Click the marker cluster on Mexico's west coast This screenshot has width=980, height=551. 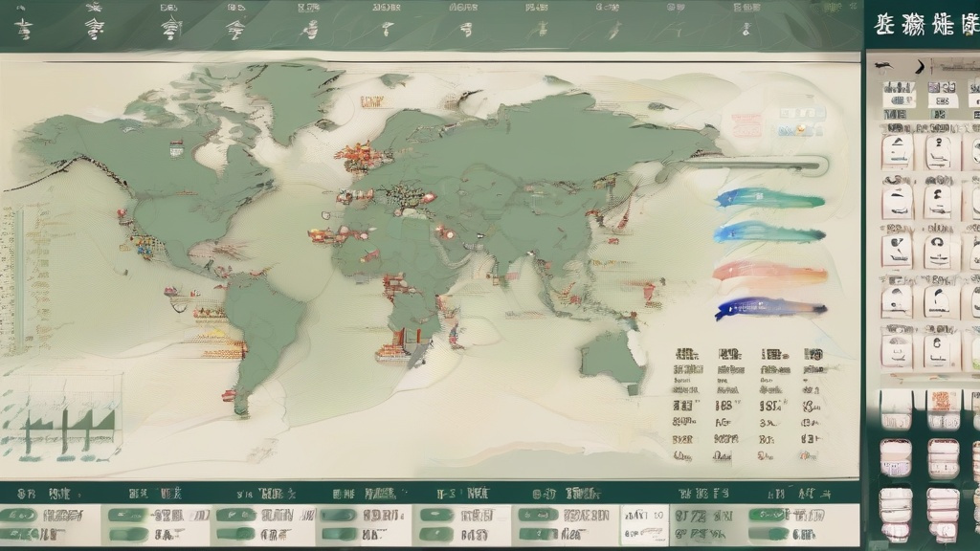[x=144, y=245]
